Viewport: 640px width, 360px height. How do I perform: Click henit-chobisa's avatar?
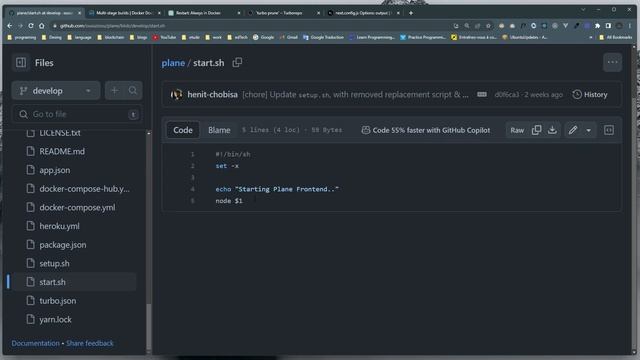[x=176, y=94]
